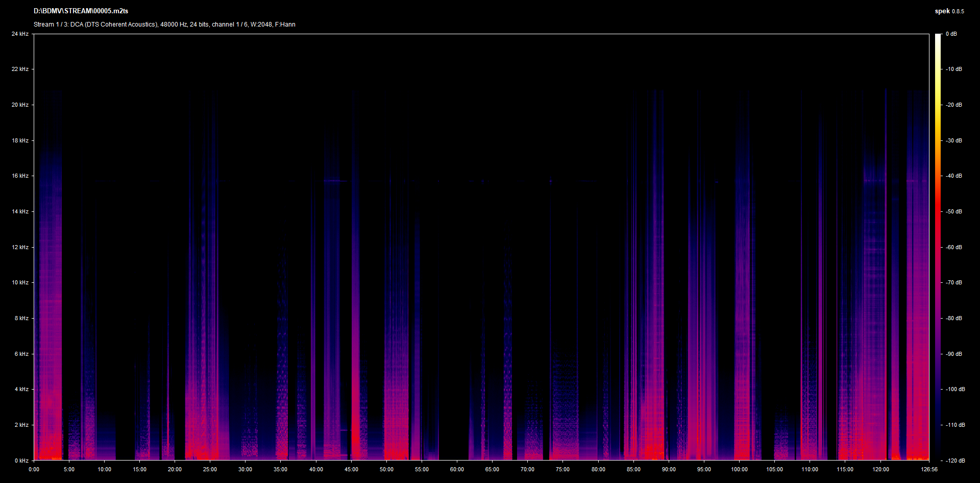Select the 10 kHz frequency axis label
Screen dimensions: 980x483
click(20, 282)
